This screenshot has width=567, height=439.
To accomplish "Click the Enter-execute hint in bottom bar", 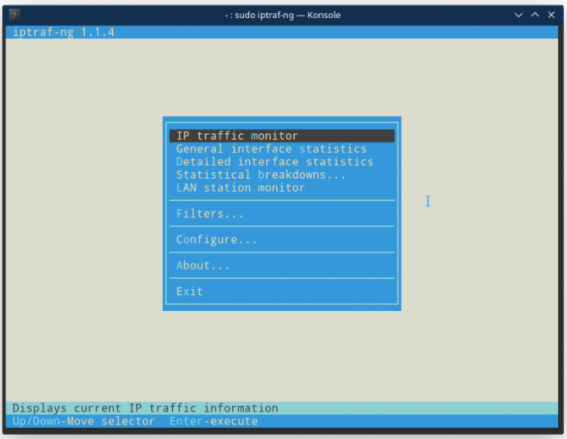I will (x=213, y=421).
